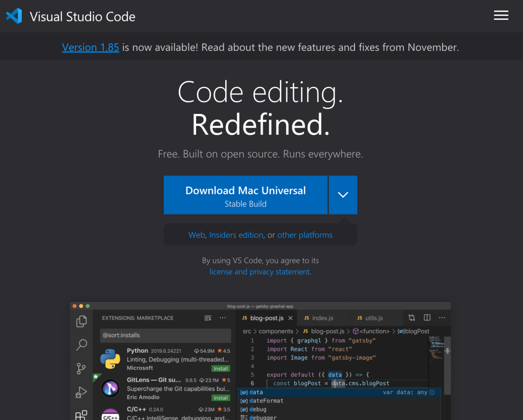Click the Python download count cloud icon
The width and height of the screenshot is (523, 420).
point(197,351)
